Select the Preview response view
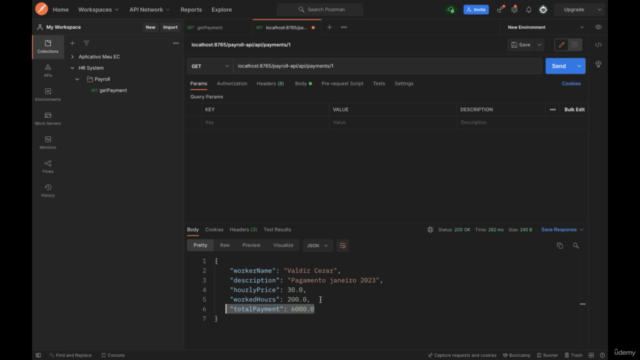The height and width of the screenshot is (360, 640). point(251,245)
